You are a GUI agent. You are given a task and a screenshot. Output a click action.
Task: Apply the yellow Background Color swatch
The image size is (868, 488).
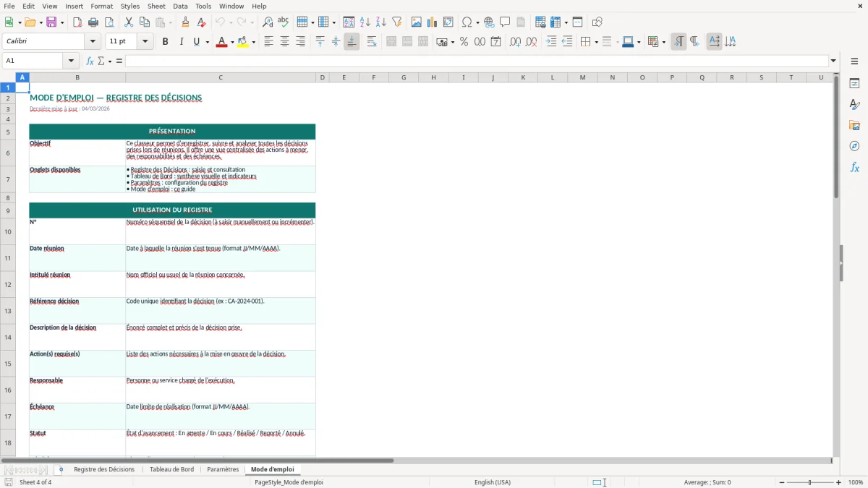pos(243,42)
